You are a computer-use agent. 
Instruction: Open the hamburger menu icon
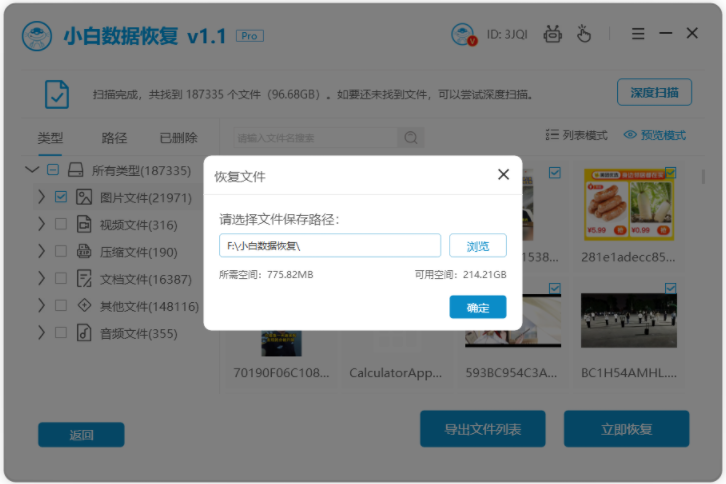[638, 33]
